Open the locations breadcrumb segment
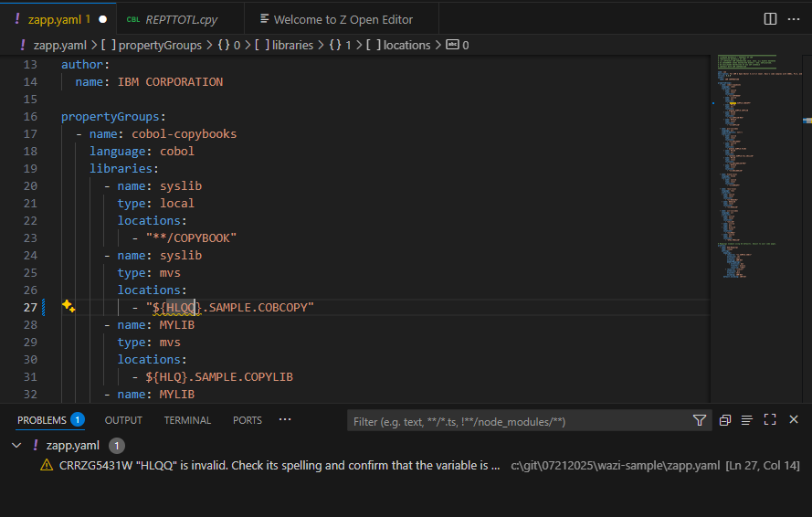The width and height of the screenshot is (812, 517). (x=406, y=45)
